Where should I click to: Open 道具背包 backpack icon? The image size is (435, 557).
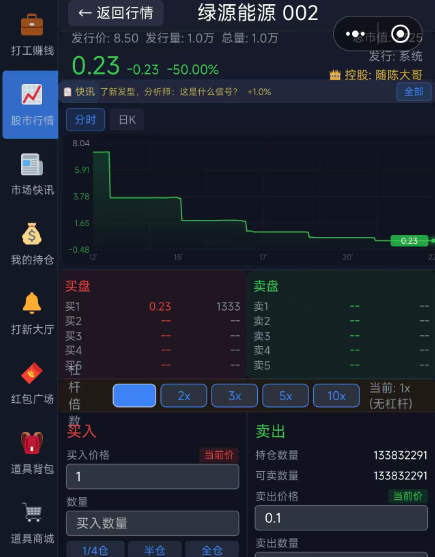point(32,443)
